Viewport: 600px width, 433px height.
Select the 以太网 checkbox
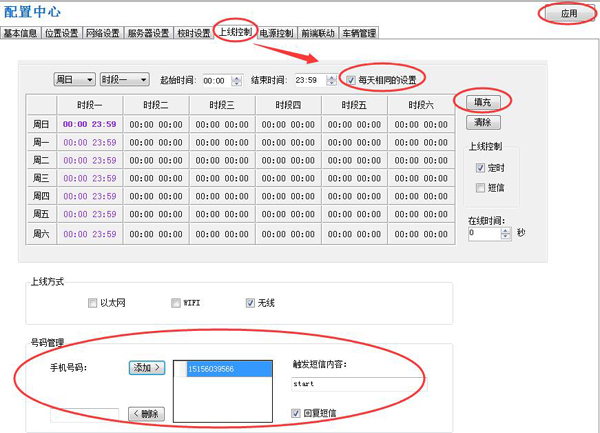click(93, 302)
